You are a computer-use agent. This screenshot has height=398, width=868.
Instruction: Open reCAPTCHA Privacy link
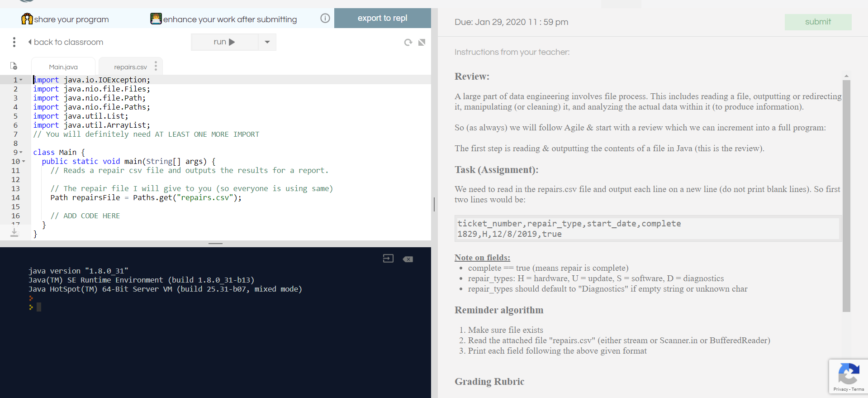(840, 389)
